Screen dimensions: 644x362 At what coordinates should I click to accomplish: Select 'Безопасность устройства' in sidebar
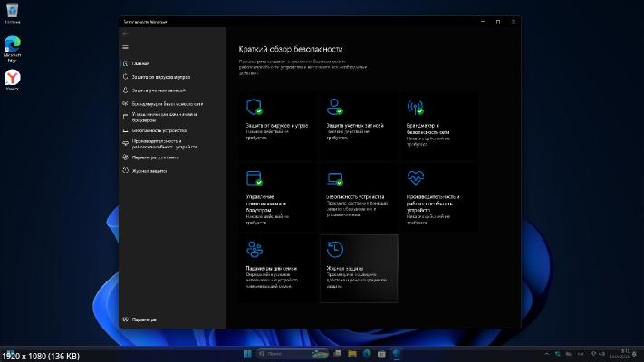click(x=172, y=130)
